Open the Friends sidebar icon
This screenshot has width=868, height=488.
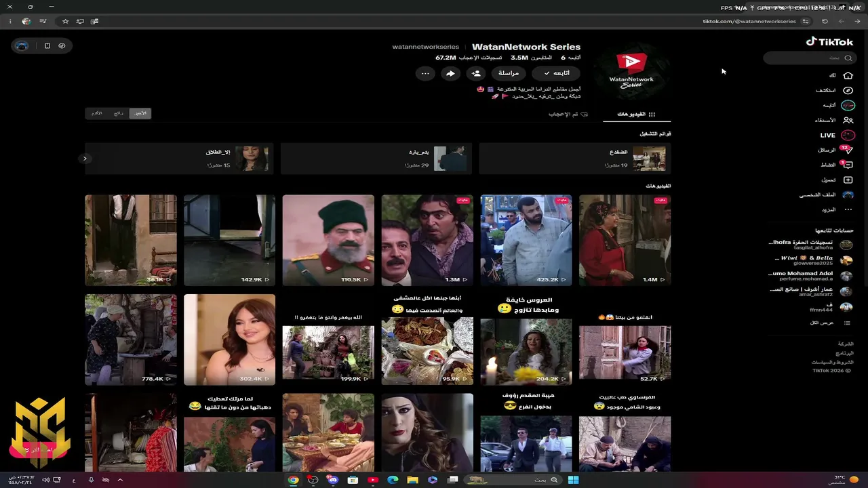(x=848, y=120)
